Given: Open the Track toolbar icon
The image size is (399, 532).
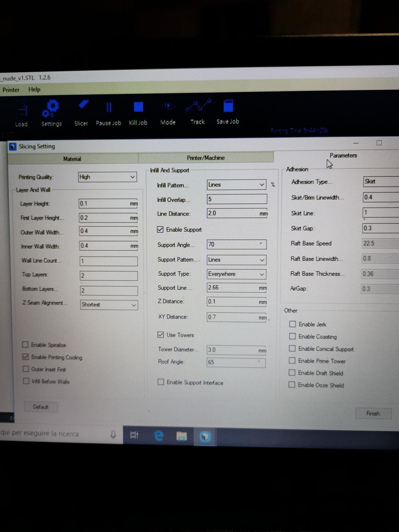Looking at the screenshot, I should 198,106.
